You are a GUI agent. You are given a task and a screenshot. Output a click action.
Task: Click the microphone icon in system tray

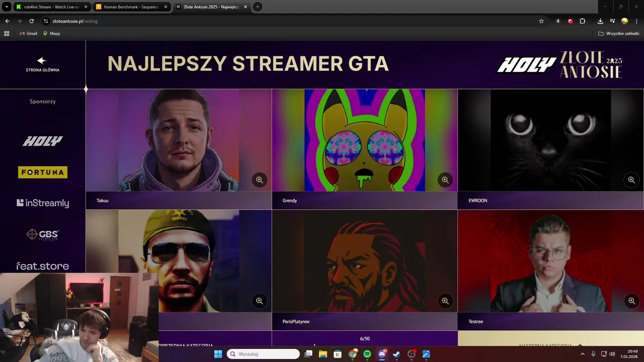pos(593,354)
